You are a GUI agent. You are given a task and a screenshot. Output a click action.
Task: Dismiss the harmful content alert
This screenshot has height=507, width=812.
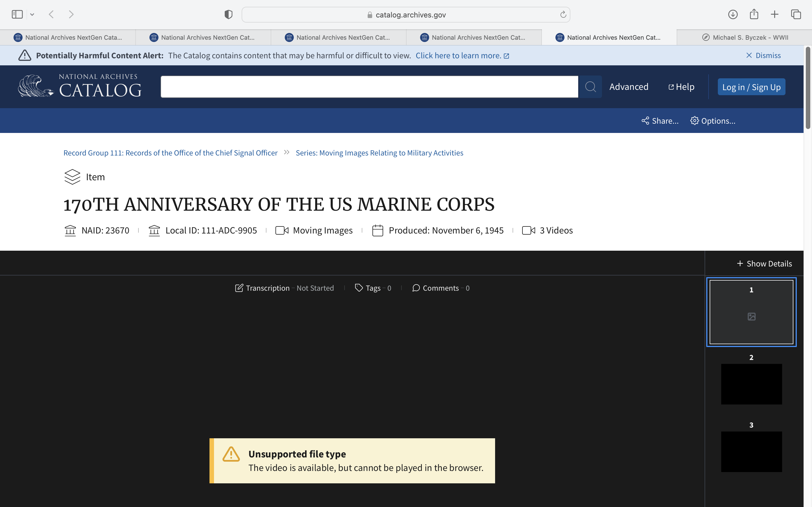click(763, 55)
